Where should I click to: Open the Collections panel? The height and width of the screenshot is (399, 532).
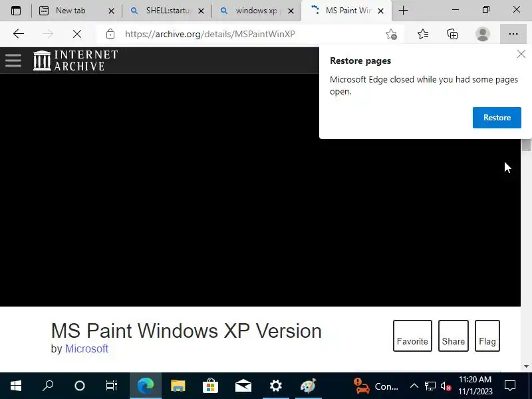(452, 35)
